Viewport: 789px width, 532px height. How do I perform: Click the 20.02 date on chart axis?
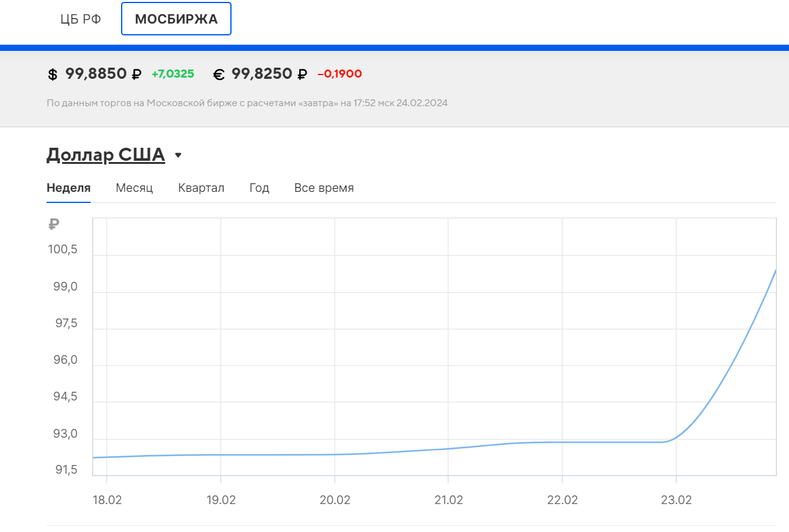(335, 500)
